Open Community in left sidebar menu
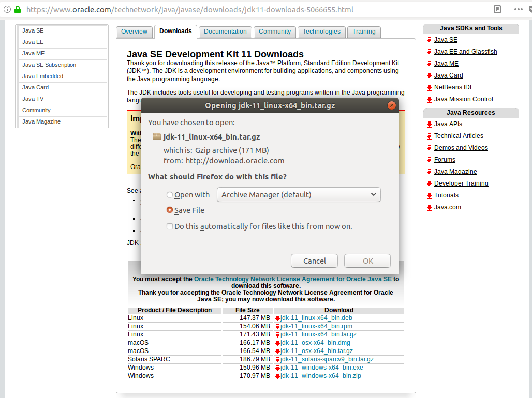 pyautogui.click(x=63, y=110)
